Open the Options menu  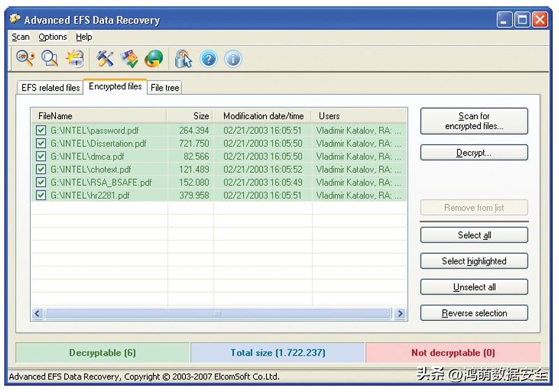[52, 37]
